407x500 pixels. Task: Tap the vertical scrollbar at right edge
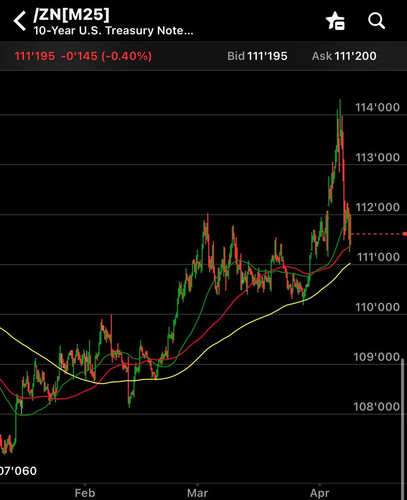click(404, 430)
